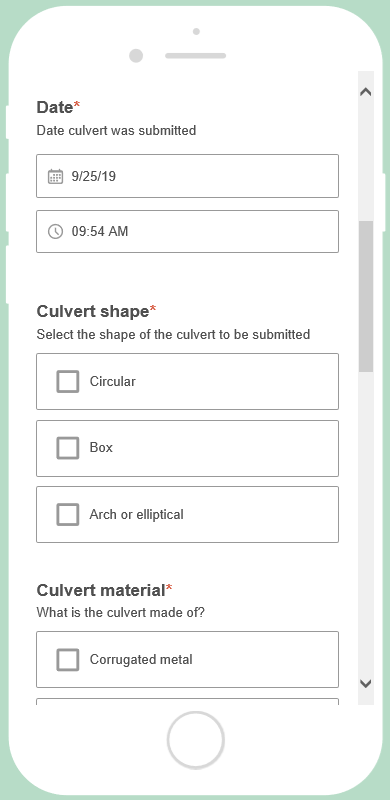
Task: Click the partially visible option below Corrugated metal
Action: tap(187, 702)
